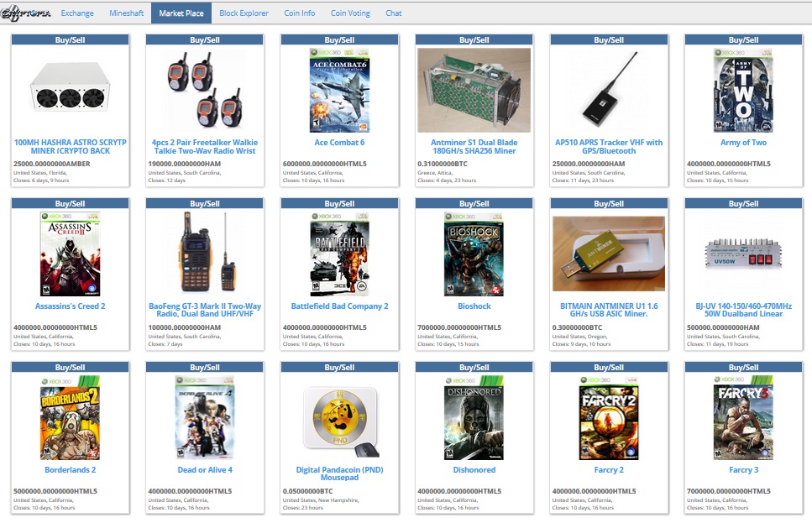Image resolution: width=812 pixels, height=523 pixels.
Task: Click the Farcry 3 title link
Action: click(x=744, y=469)
